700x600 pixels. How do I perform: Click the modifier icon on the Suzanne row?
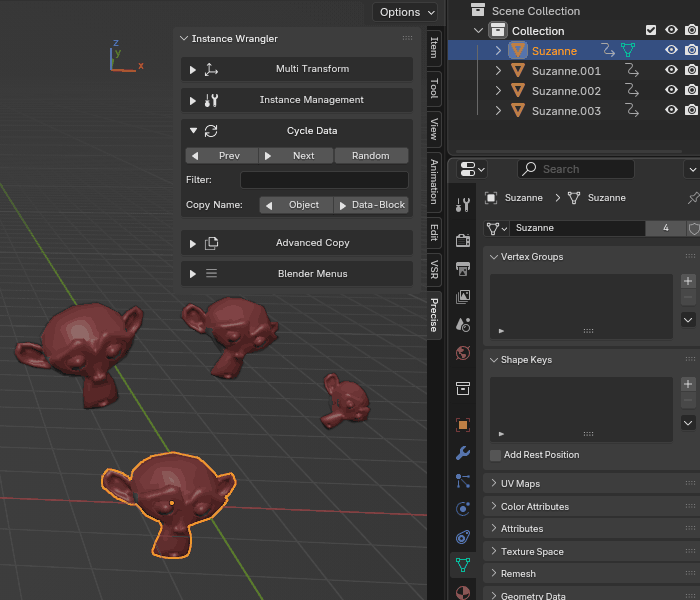point(608,50)
